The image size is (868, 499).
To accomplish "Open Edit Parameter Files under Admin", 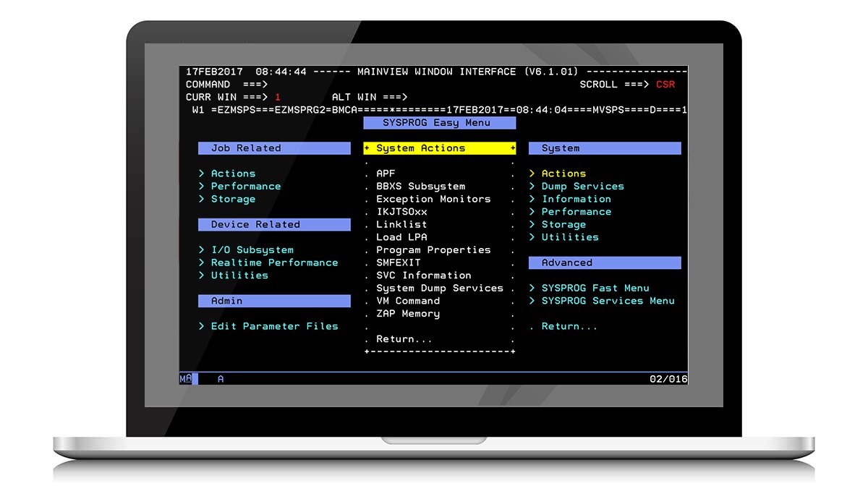I will click(x=268, y=325).
